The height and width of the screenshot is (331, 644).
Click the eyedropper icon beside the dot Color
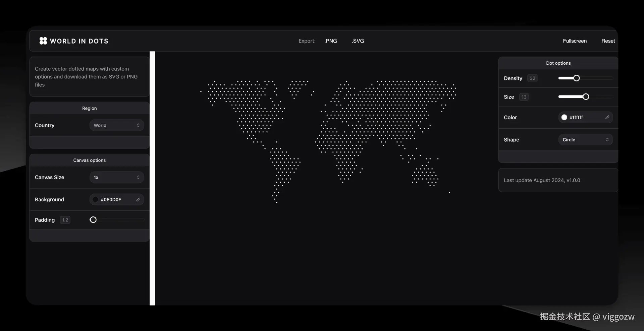point(607,117)
